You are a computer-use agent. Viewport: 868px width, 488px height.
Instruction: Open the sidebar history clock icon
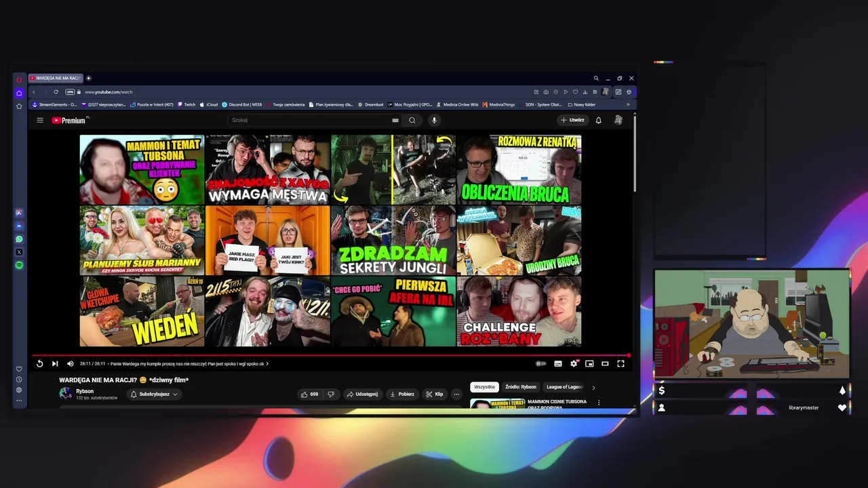(19, 380)
